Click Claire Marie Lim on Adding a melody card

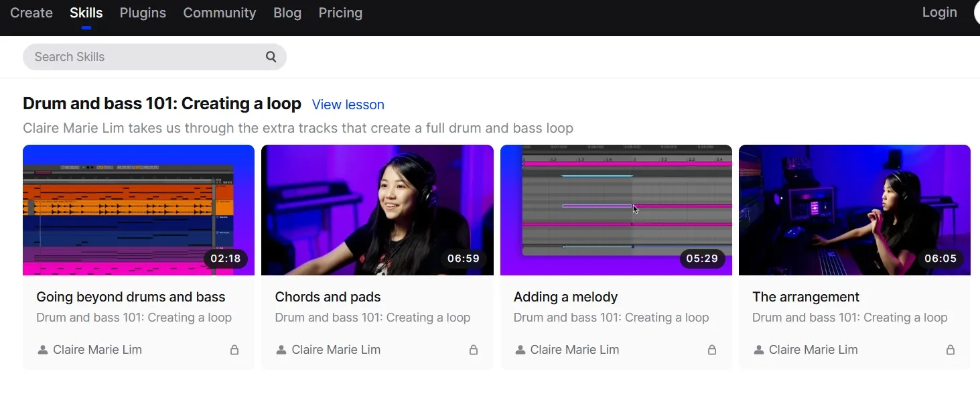pos(575,350)
